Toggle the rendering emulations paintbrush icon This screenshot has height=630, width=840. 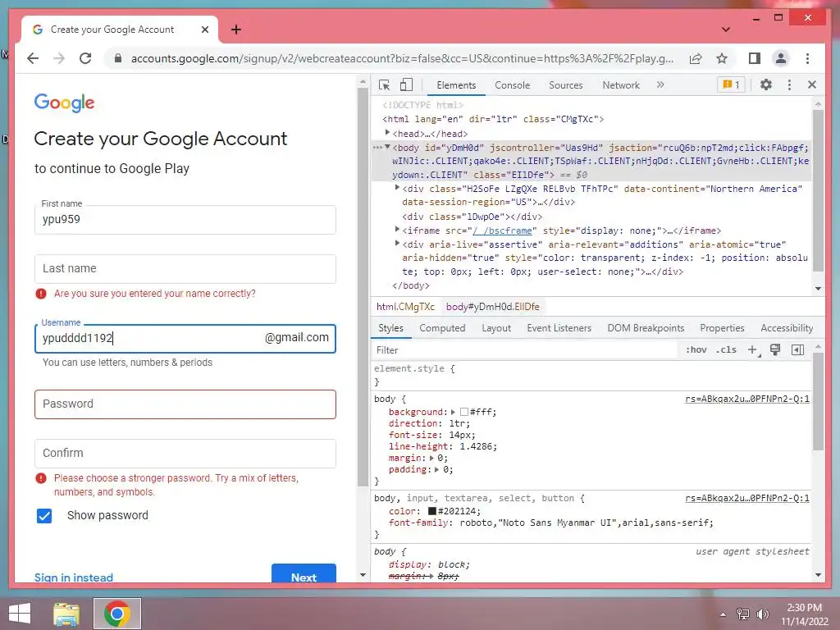775,349
